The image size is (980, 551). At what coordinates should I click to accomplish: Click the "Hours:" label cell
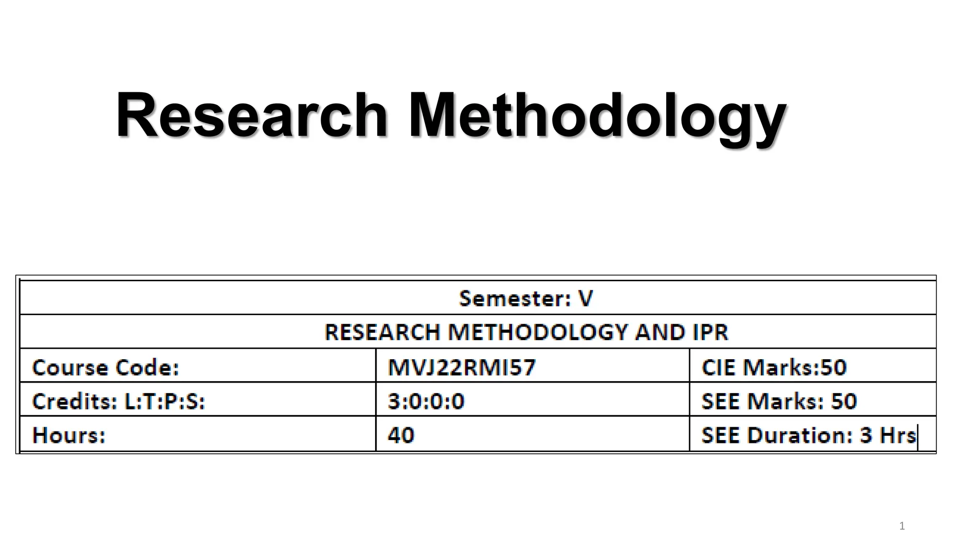tap(198, 433)
